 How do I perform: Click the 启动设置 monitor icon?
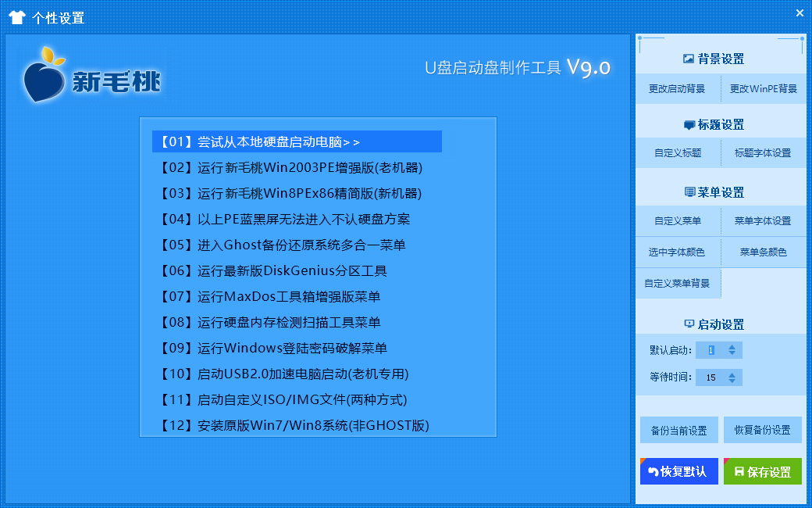pos(689,324)
